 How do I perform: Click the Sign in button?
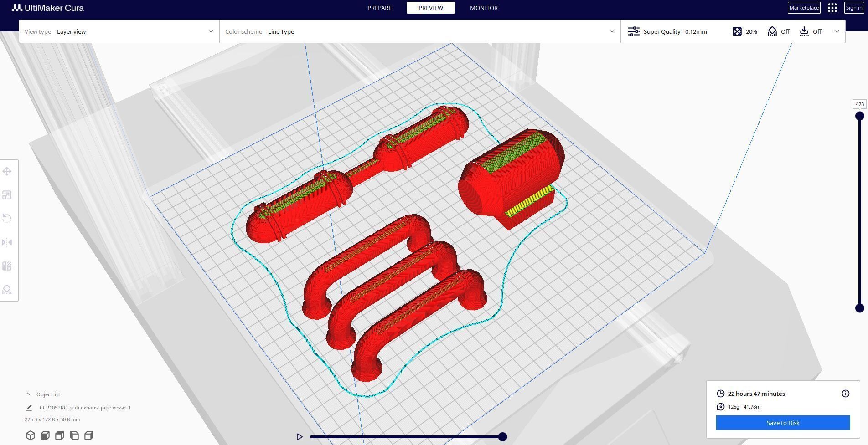[854, 8]
